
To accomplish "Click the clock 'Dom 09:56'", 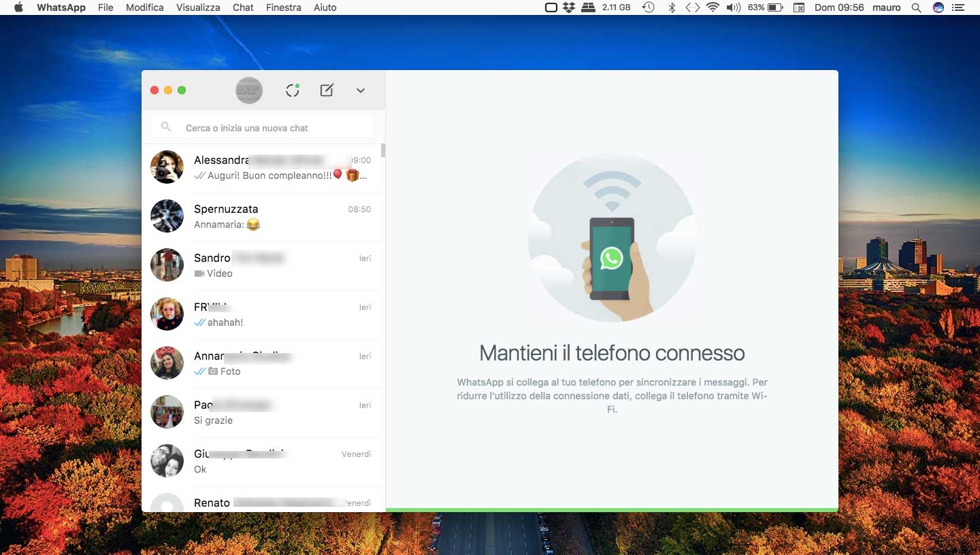I will [x=839, y=7].
